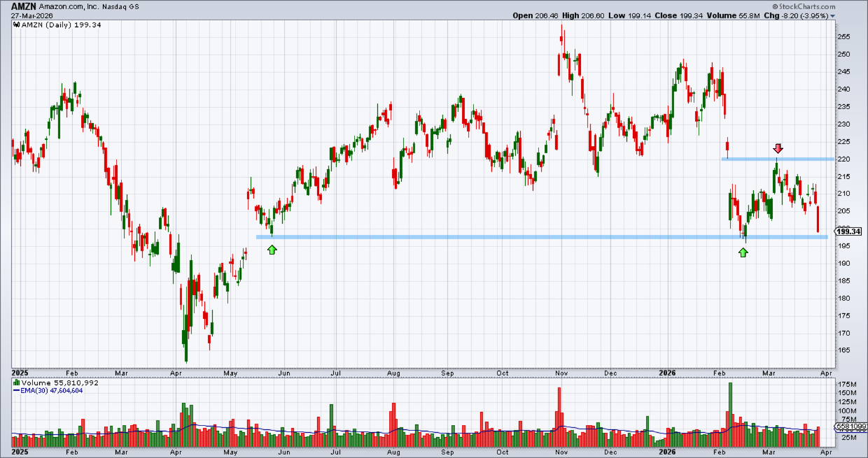This screenshot has height=458, width=868.
Task: Click the 195 price axis label
Action: point(843,246)
